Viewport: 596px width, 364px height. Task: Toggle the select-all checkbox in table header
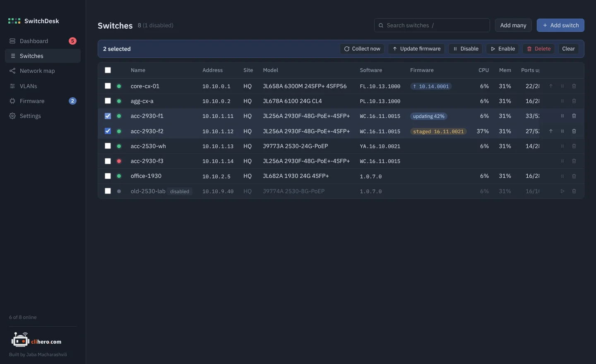click(108, 70)
